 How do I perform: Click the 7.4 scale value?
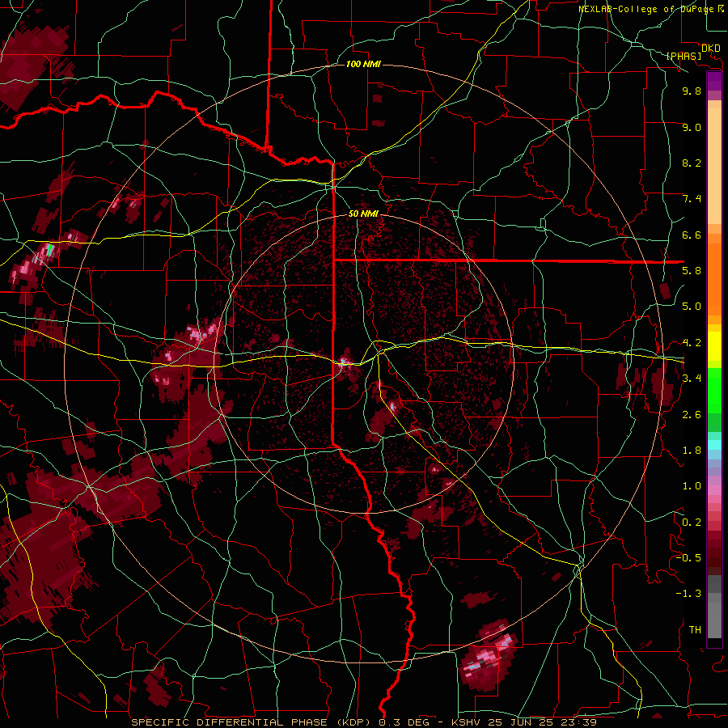coord(692,199)
